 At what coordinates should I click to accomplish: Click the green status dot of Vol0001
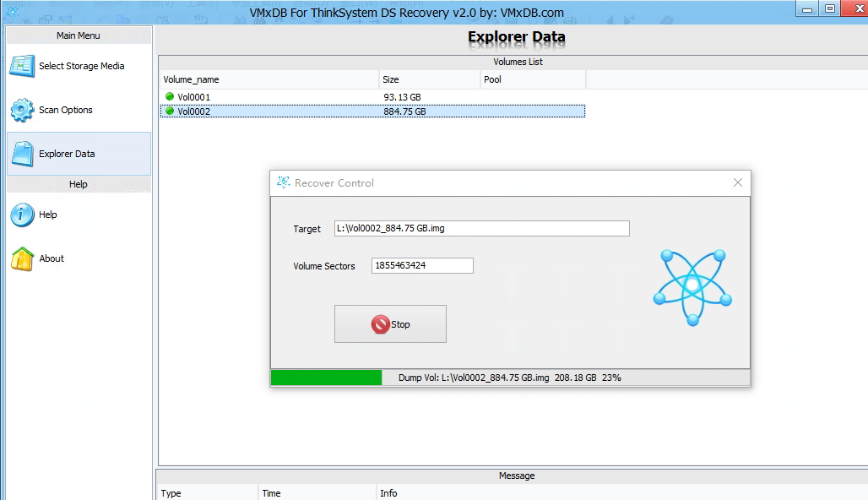170,96
